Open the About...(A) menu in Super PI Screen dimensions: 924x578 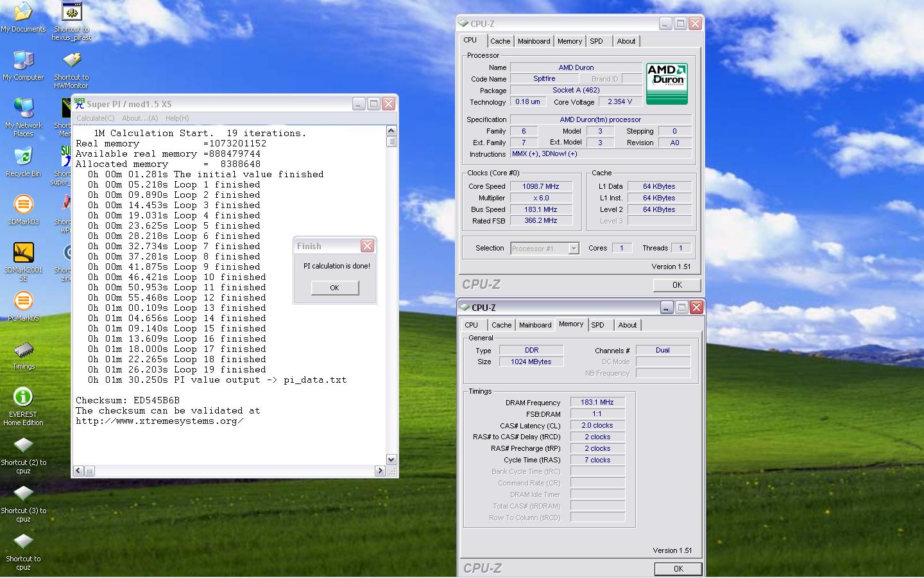pos(140,118)
